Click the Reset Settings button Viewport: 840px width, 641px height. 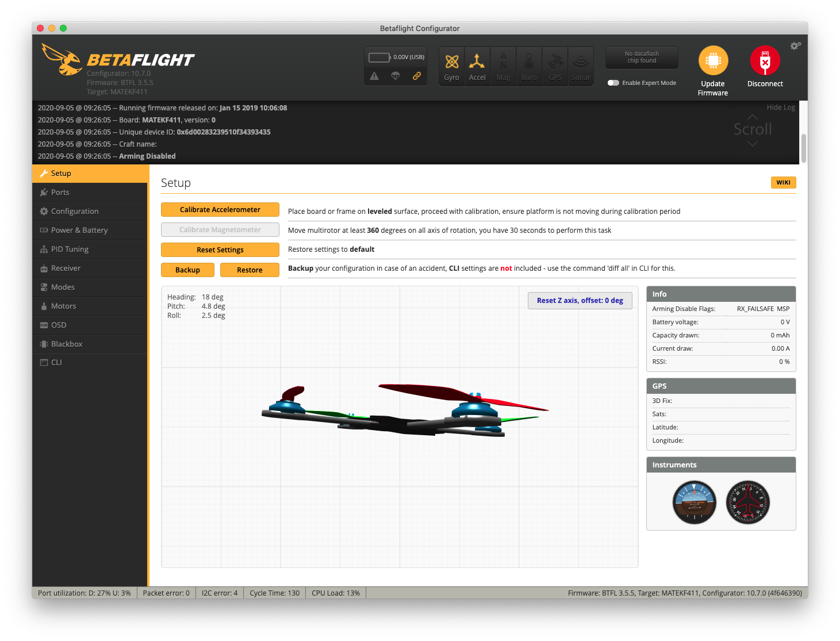coord(220,250)
